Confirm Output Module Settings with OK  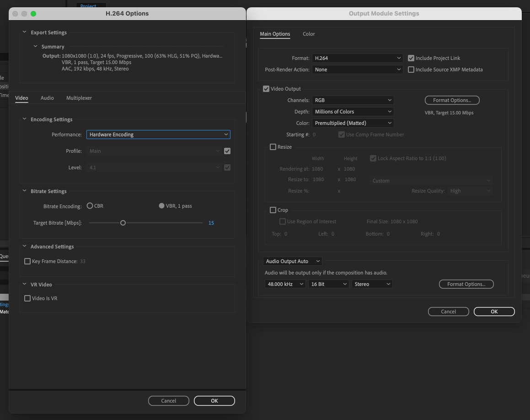pyautogui.click(x=494, y=312)
